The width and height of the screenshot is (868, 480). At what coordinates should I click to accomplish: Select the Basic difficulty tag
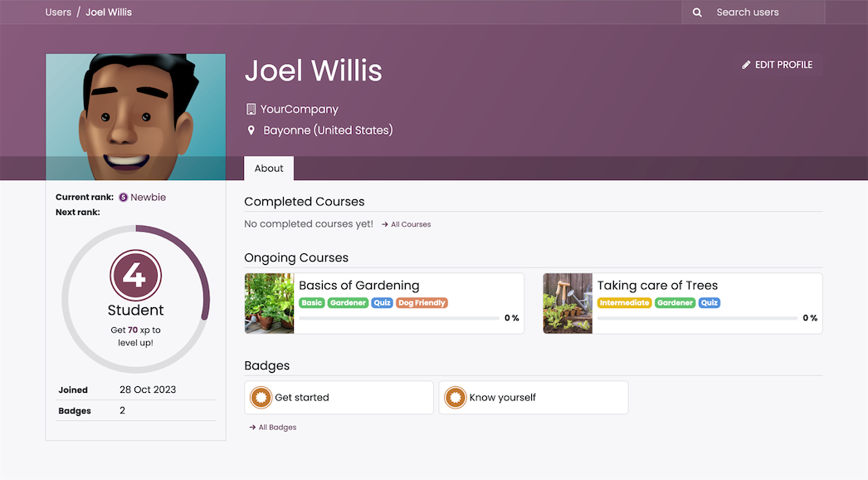(x=311, y=302)
